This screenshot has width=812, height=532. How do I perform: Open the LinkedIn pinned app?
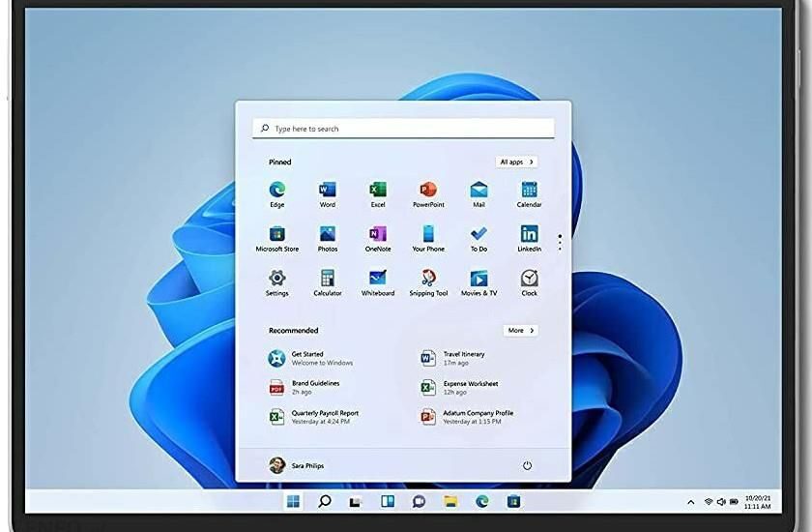pyautogui.click(x=530, y=238)
